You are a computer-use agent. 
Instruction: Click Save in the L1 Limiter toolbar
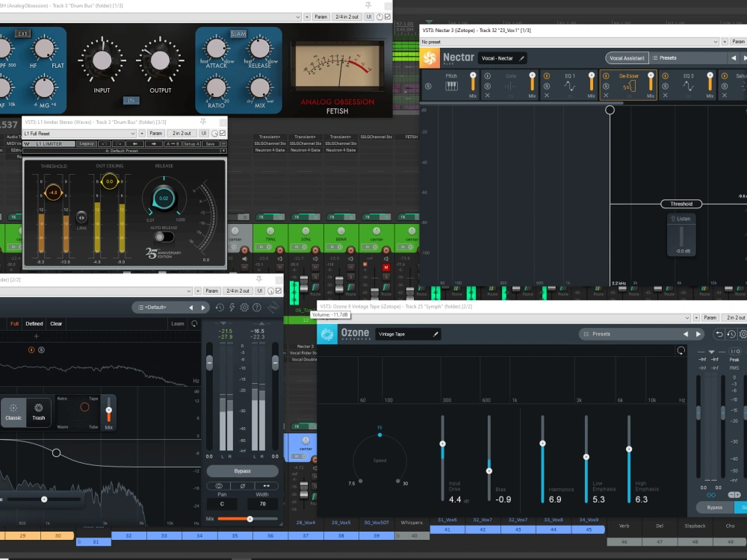[x=210, y=144]
